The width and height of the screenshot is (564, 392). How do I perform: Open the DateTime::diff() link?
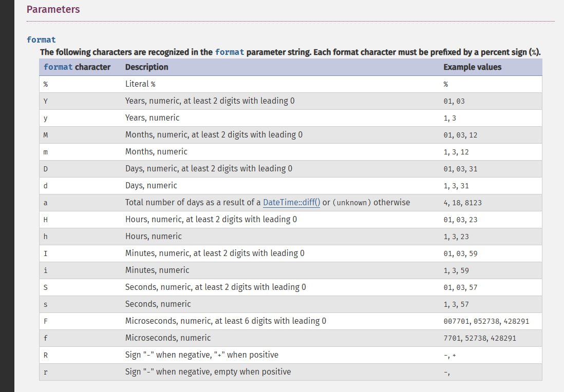tap(291, 202)
